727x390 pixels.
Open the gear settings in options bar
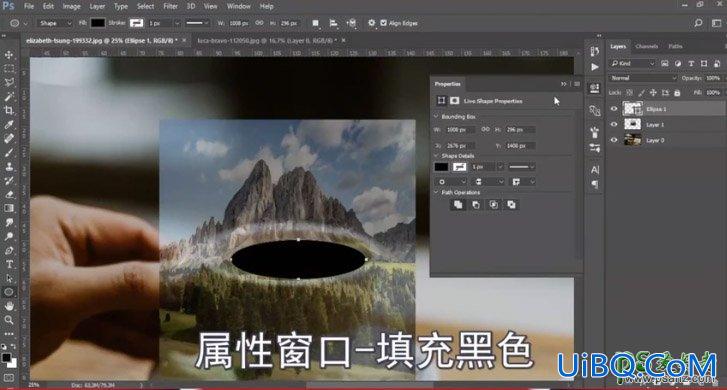click(371, 23)
